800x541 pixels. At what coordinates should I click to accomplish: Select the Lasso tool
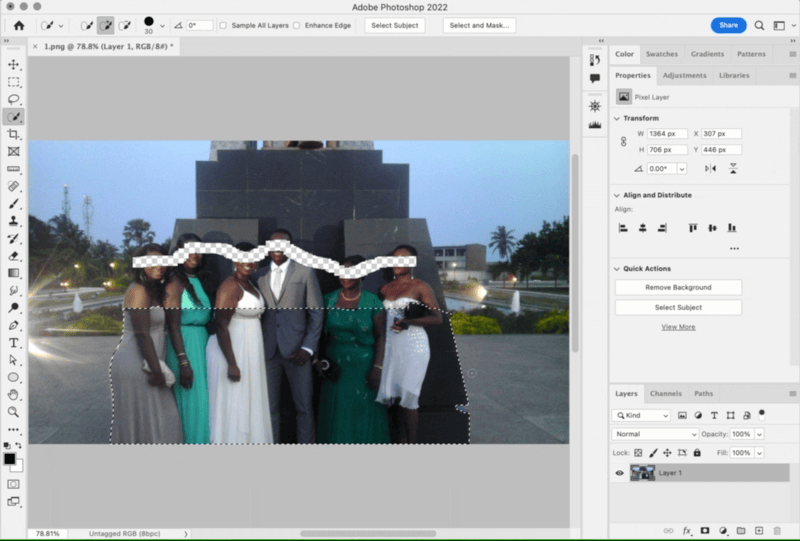(14, 99)
